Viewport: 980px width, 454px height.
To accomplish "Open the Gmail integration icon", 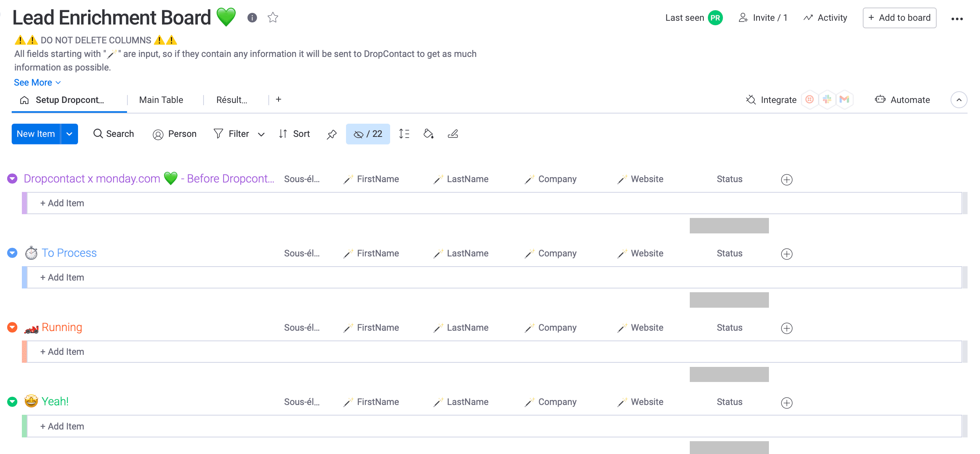I will [x=844, y=100].
